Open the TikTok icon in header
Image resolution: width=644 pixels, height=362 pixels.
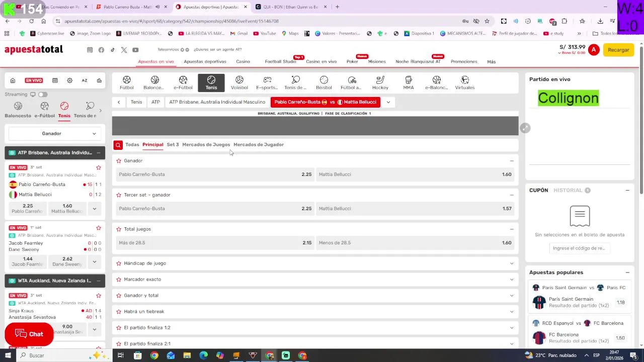[113, 50]
